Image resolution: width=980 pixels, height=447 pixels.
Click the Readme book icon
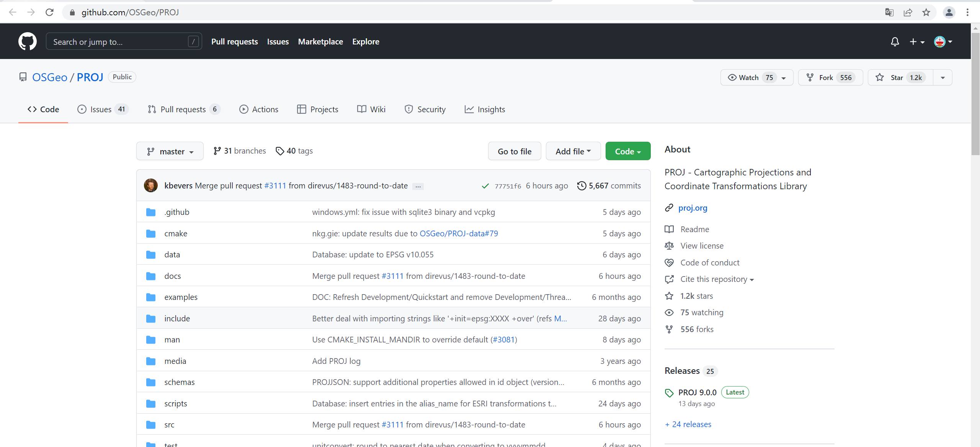(x=669, y=229)
